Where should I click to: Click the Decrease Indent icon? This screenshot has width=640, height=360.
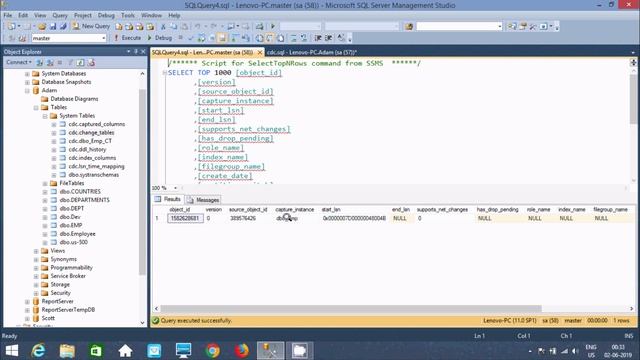coord(318,38)
